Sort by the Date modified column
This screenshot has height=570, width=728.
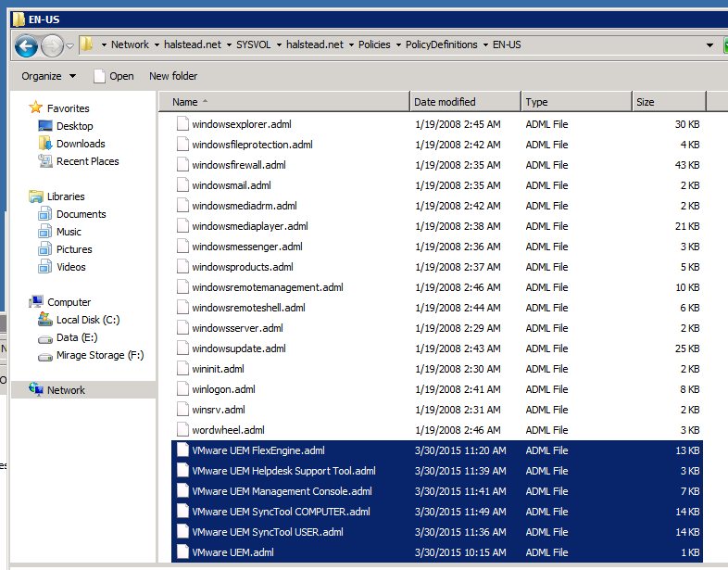tap(445, 102)
